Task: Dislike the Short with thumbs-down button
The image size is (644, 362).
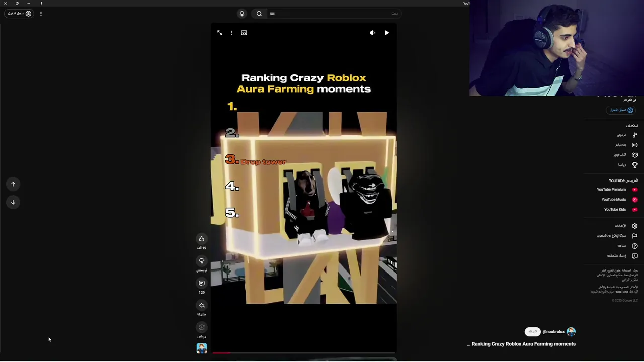Action: (x=202, y=261)
